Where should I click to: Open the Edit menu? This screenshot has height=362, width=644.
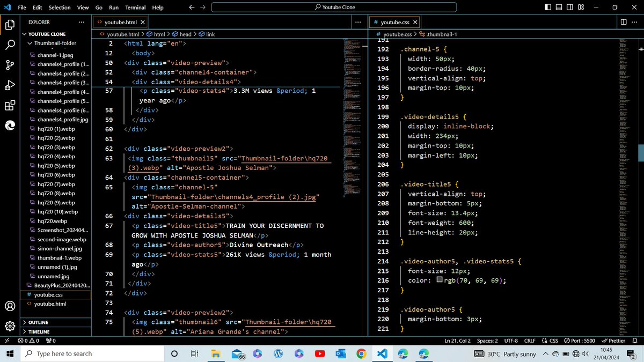[38, 8]
